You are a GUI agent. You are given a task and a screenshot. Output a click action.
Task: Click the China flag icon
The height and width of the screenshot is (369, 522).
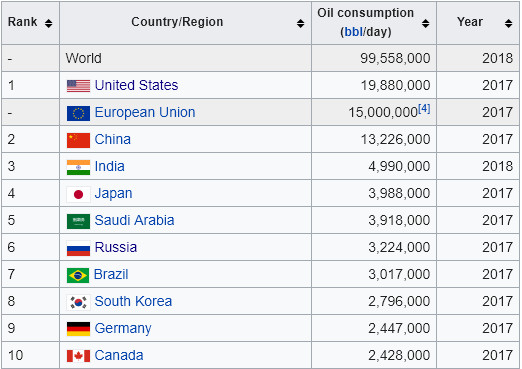[x=78, y=140]
